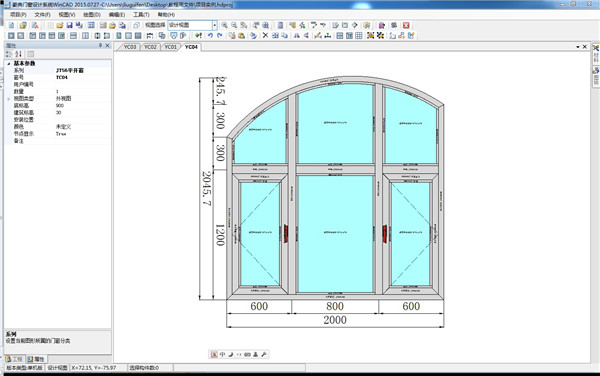Collapse the 基本参数 property group
600x376 pixels.
[x=9, y=63]
